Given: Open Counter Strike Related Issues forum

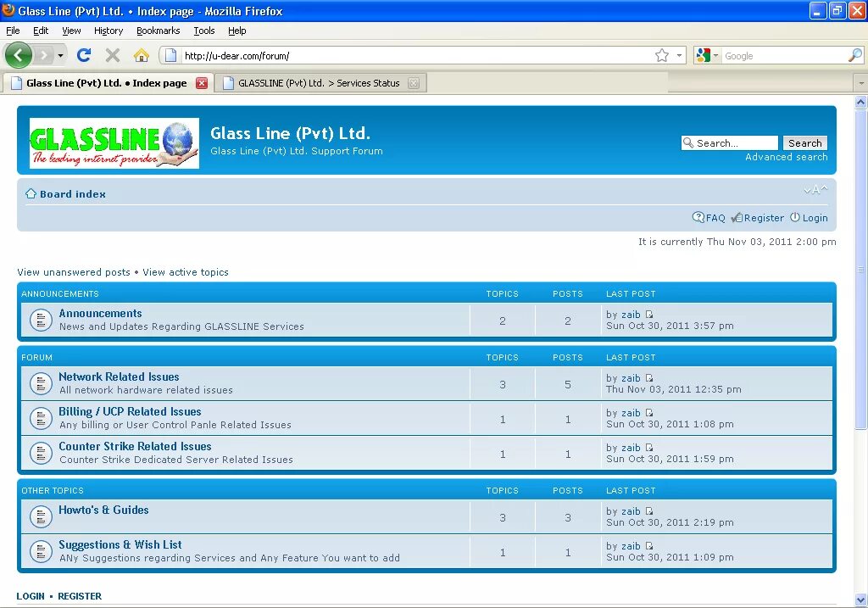Looking at the screenshot, I should (x=135, y=446).
